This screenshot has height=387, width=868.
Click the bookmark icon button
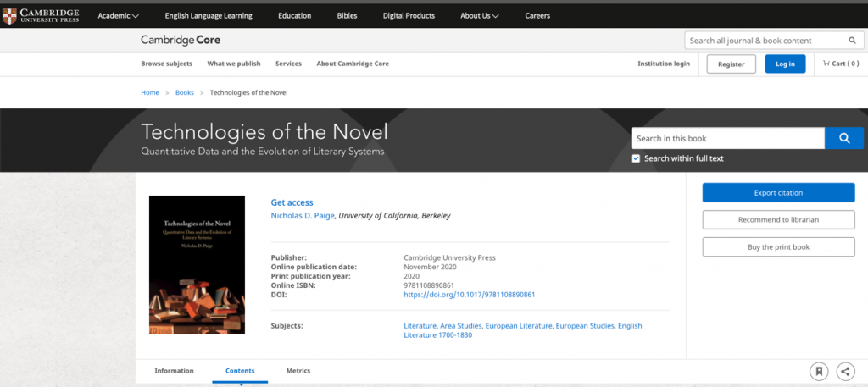click(x=819, y=371)
